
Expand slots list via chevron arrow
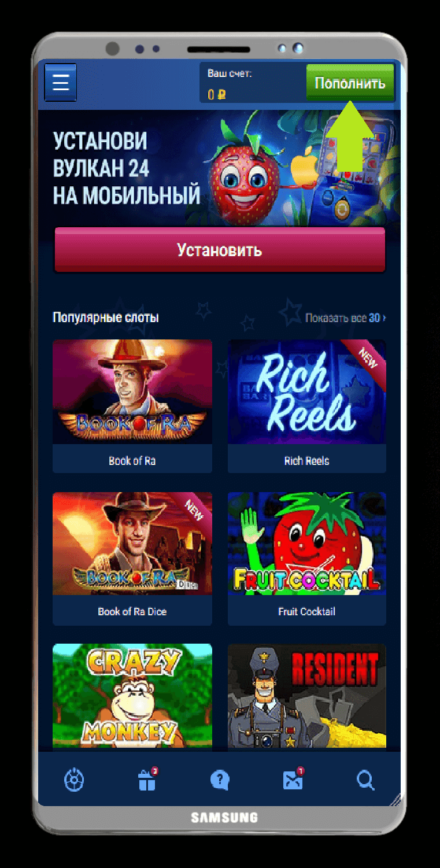pos(384,318)
